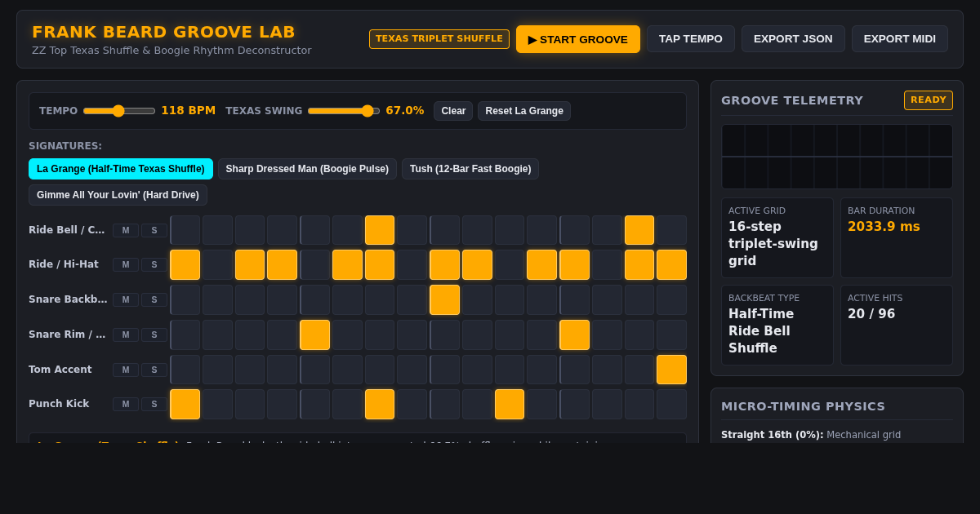Toggle Tom Accent step 16

click(x=672, y=370)
